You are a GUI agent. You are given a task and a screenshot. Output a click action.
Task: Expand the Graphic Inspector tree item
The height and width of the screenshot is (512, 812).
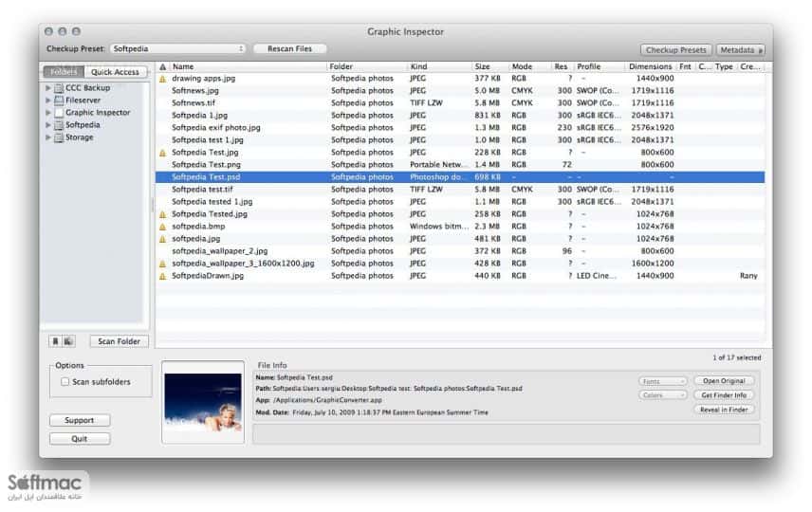point(48,113)
